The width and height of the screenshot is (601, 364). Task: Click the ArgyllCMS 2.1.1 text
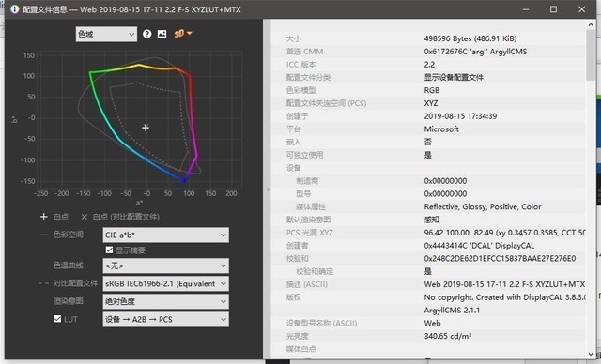(x=452, y=310)
